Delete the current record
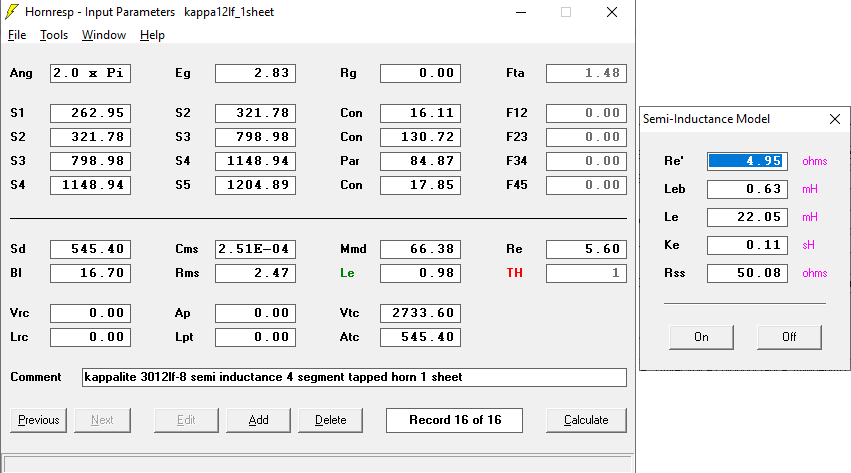 (331, 420)
